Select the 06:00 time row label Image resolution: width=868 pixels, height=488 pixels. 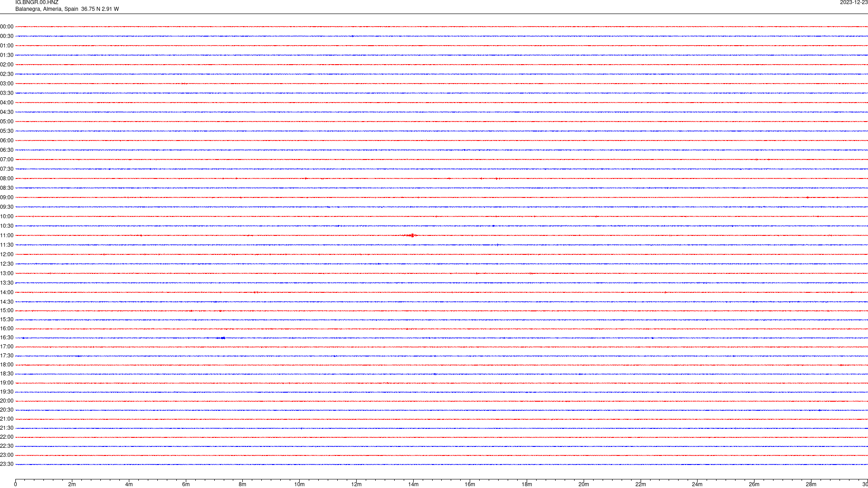(x=7, y=141)
